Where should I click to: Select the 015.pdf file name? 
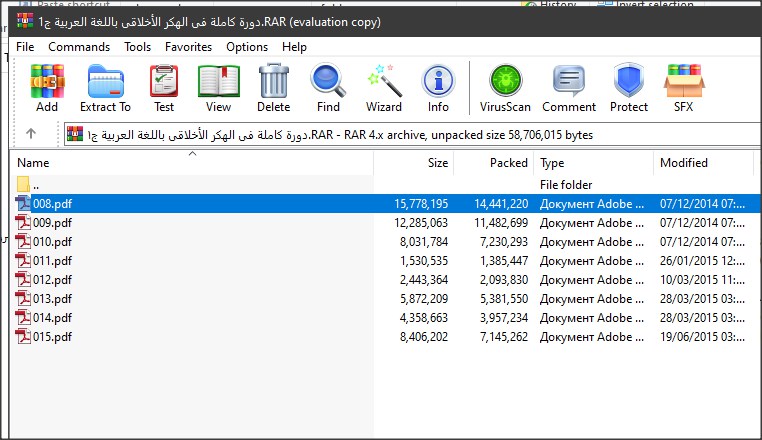coord(52,336)
